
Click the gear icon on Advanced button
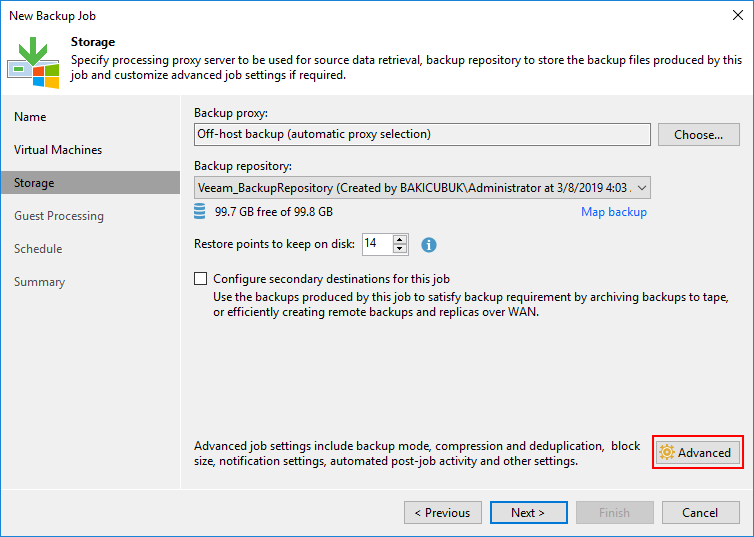[x=667, y=452]
